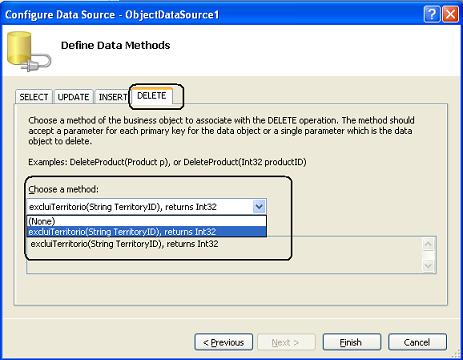Screen dimensions: 463x360
Task: Go to the INSERT tab
Action: pyautogui.click(x=112, y=97)
